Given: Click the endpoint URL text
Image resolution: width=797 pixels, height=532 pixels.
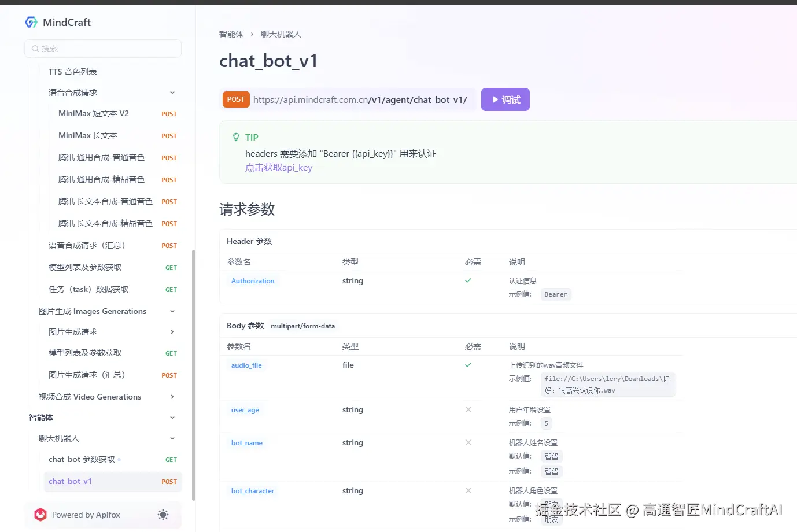Looking at the screenshot, I should coord(360,99).
